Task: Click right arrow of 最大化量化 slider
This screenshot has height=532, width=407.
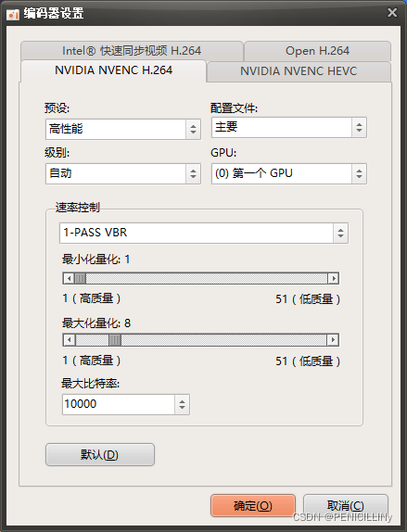Action: click(x=333, y=339)
